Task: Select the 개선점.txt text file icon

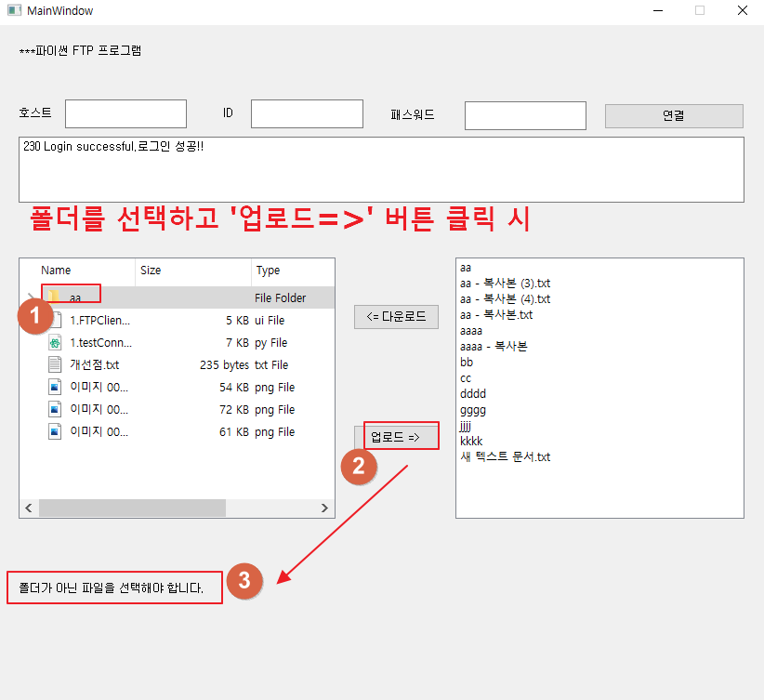Action: coord(55,364)
